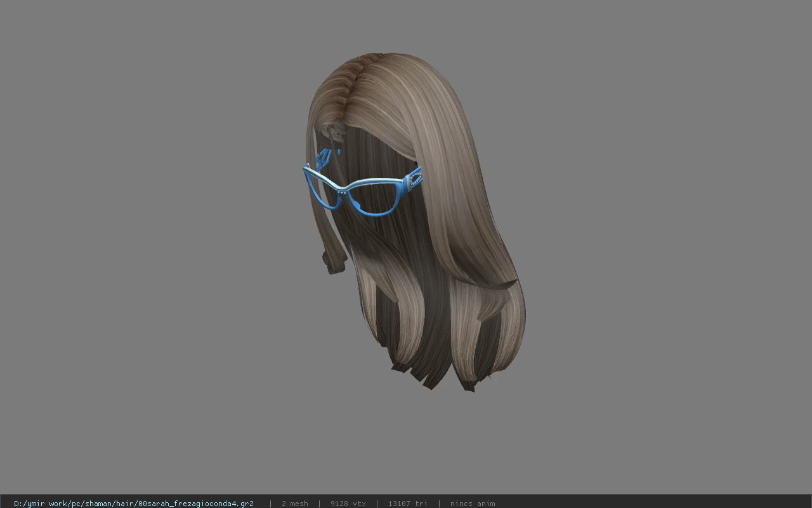Click the file path ending 00sarah_frezagioconda4.gr2

(x=134, y=504)
